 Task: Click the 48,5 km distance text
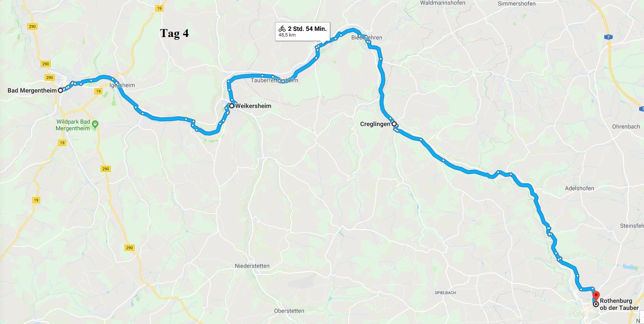pos(287,35)
